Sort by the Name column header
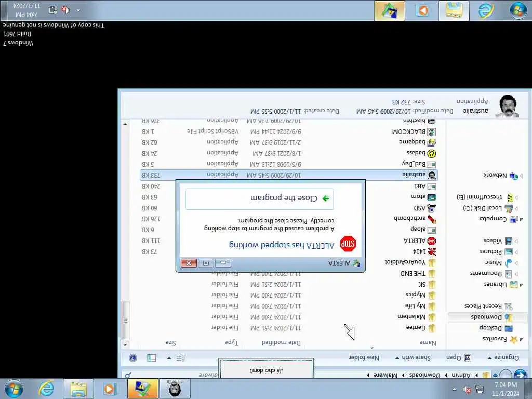Image resolution: width=532 pixels, height=399 pixels. [428, 343]
